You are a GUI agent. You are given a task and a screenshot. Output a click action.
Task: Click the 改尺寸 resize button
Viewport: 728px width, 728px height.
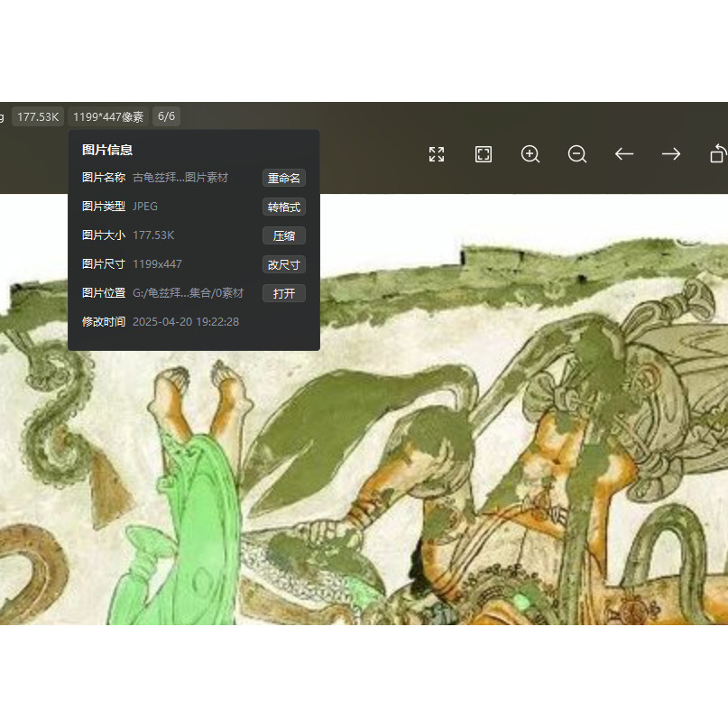(x=283, y=264)
